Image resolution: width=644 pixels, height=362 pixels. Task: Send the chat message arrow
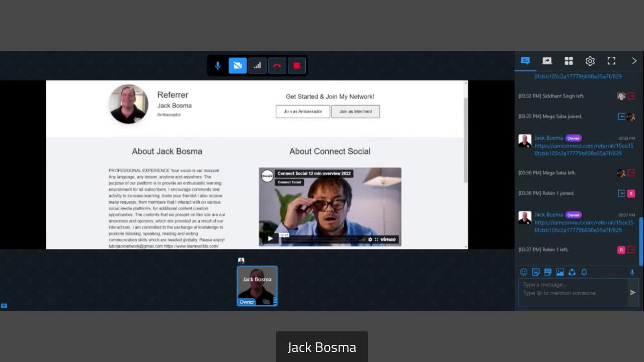coord(633,293)
